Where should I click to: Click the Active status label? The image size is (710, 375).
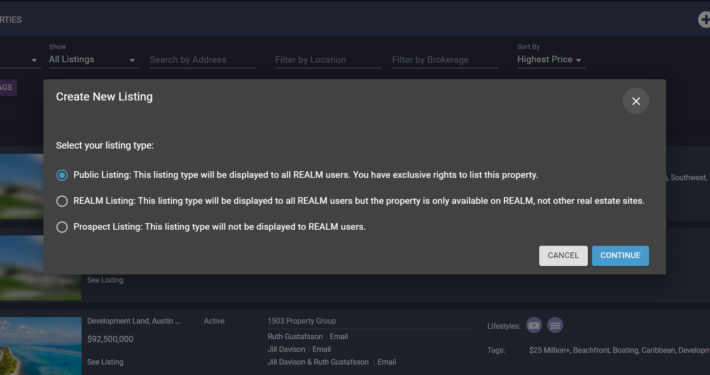click(214, 321)
